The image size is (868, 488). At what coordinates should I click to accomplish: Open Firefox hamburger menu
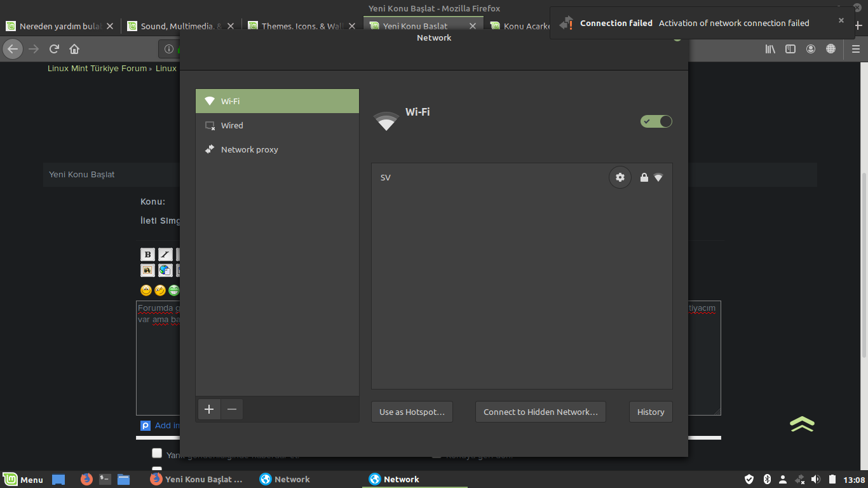[855, 49]
